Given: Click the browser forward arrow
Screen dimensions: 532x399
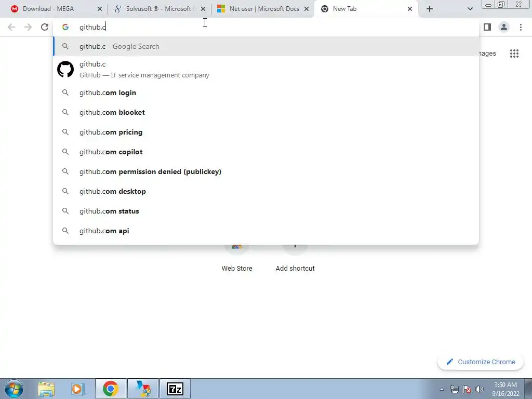Looking at the screenshot, I should [28, 27].
